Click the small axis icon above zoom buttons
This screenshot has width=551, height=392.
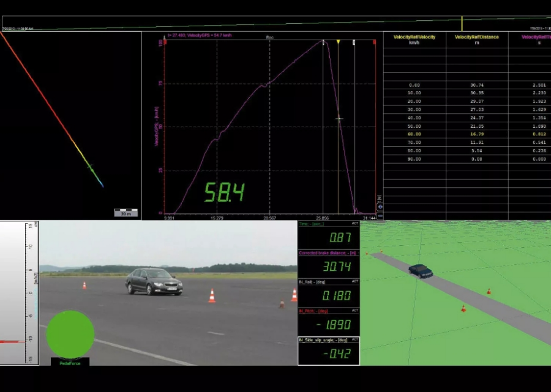point(379,198)
